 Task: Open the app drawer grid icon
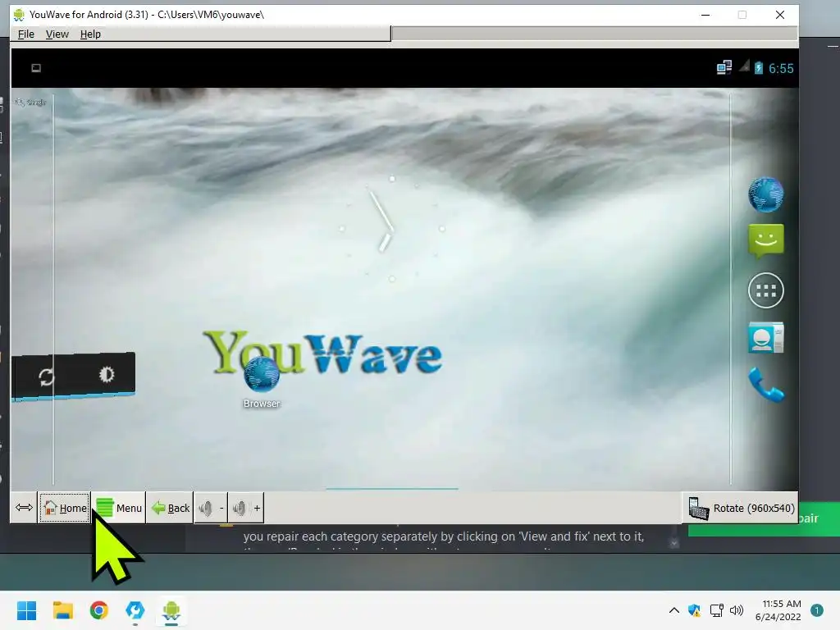[765, 290]
